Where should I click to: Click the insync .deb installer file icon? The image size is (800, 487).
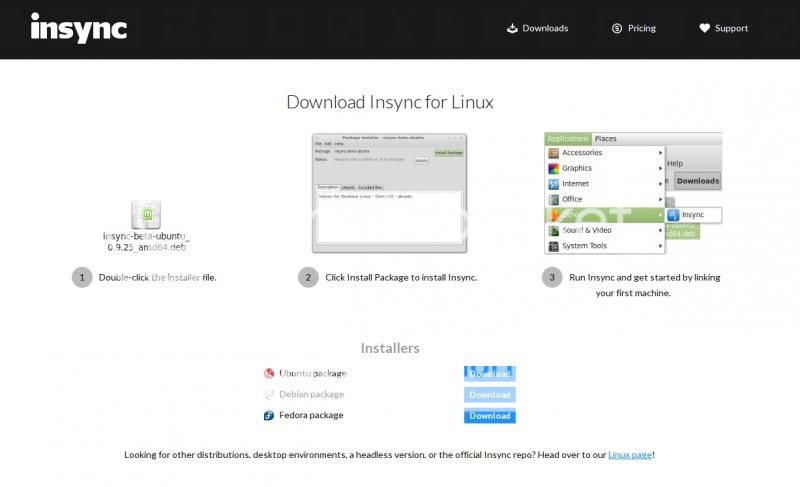pos(146,215)
